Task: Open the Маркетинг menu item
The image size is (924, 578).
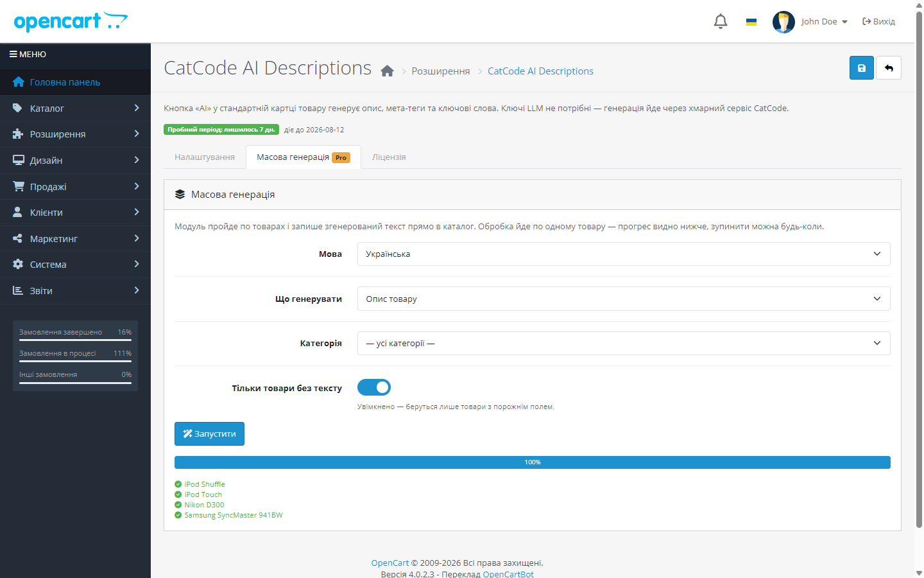Action: pos(75,239)
